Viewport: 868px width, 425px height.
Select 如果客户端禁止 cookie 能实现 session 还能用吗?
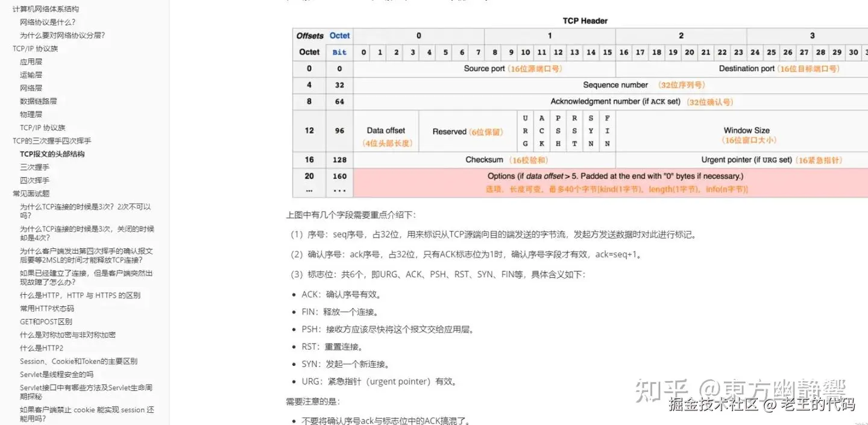point(87,414)
